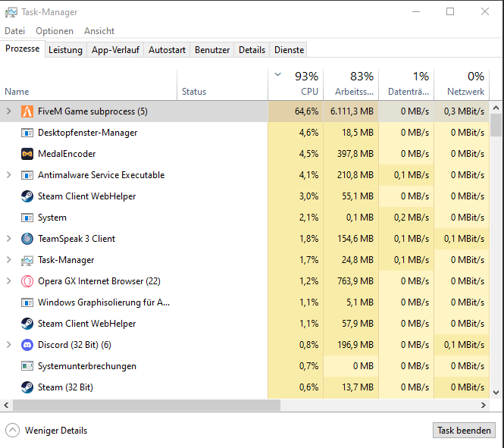Click the Steam (32 Bit) icon
This screenshot has width=504, height=448.
pos(27,387)
